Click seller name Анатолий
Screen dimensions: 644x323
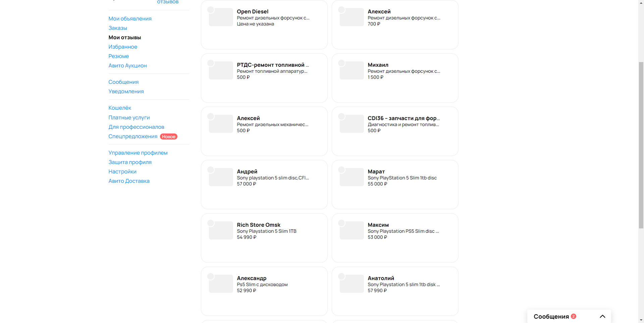(x=381, y=278)
